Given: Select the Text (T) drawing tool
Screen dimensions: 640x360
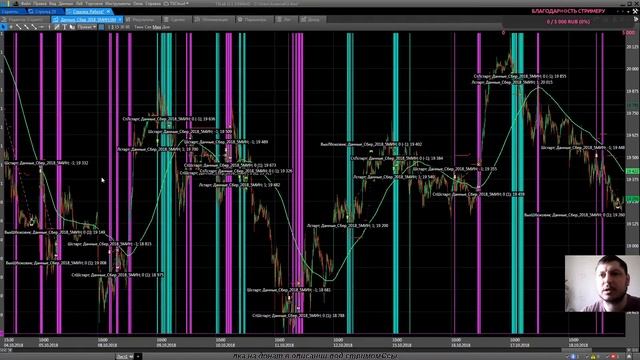Looking at the screenshot, I should [64, 27].
